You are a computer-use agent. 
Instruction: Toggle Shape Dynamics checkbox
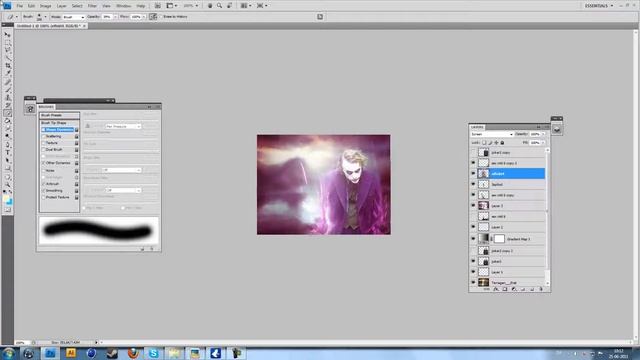44,130
